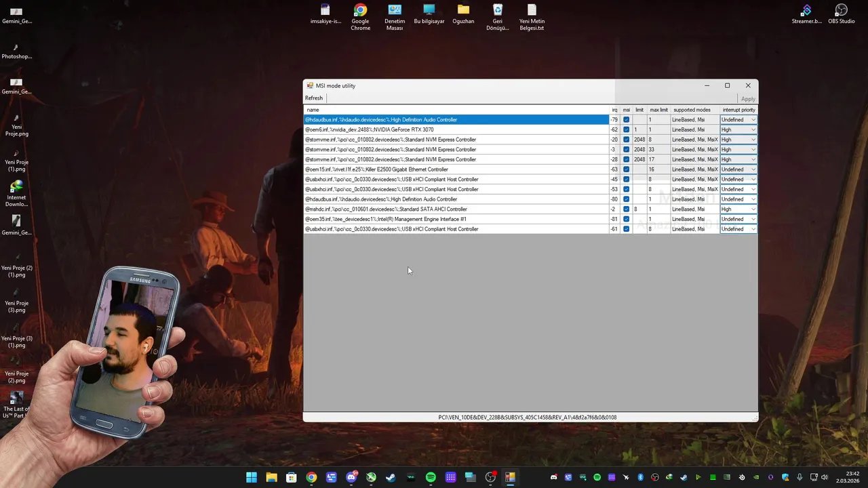Open interrupt priority dropdown for SATA AHCI Controller
The image size is (868, 488).
tap(738, 209)
